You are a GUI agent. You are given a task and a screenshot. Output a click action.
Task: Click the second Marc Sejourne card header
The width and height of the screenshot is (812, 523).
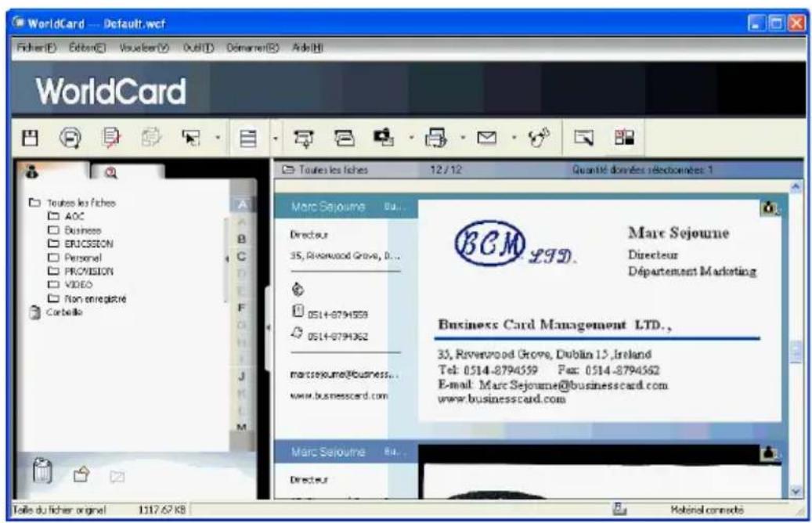click(345, 452)
